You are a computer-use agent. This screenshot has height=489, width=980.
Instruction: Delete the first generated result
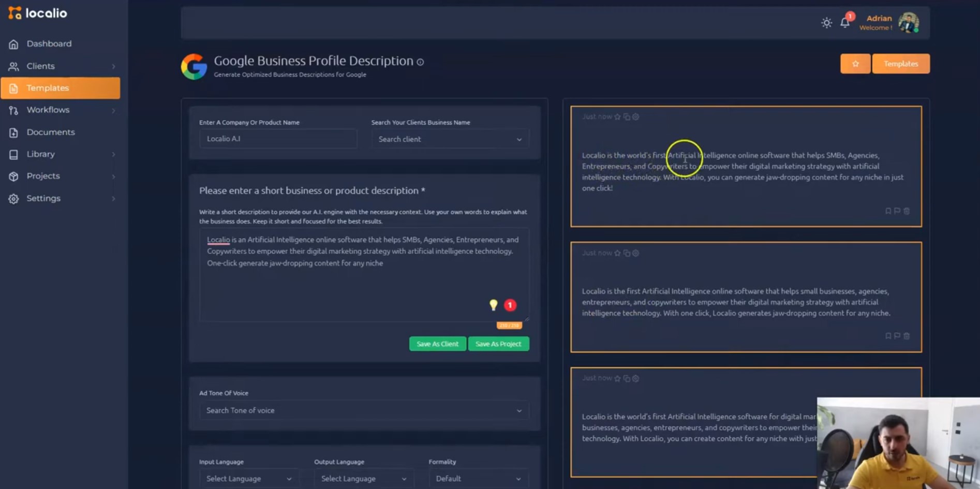pyautogui.click(x=907, y=211)
